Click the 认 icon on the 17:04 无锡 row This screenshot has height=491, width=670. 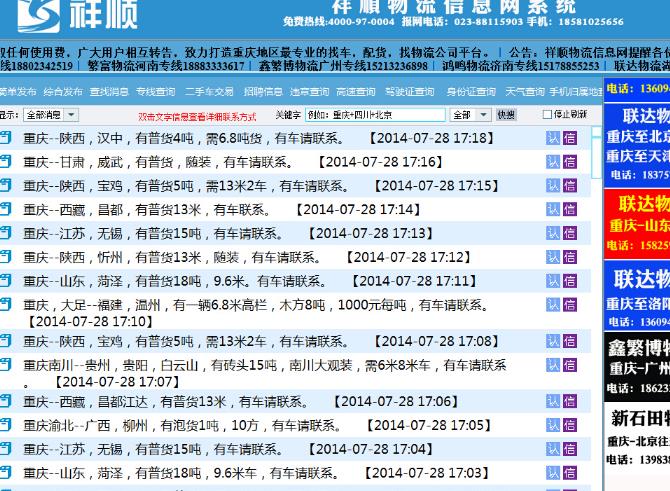click(x=552, y=449)
